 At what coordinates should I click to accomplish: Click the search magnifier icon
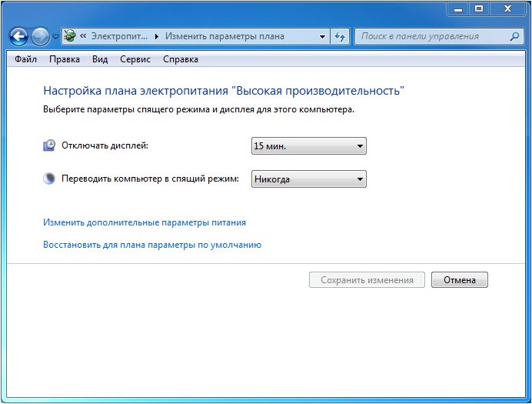tap(514, 36)
